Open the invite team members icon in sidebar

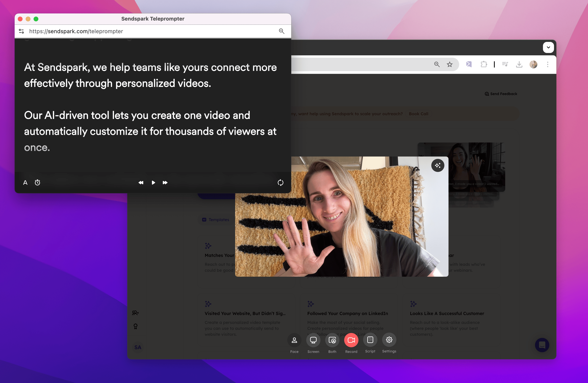[135, 313]
